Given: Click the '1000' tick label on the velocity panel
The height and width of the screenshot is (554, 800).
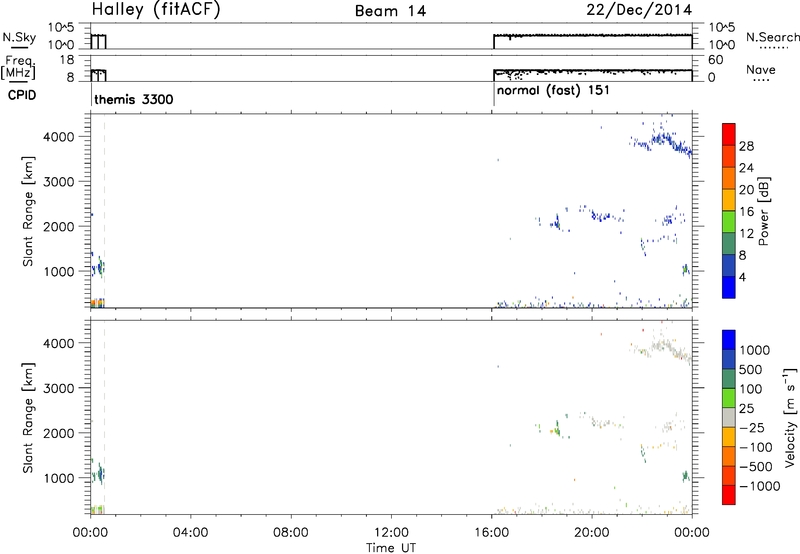Looking at the screenshot, I should click(x=60, y=478).
